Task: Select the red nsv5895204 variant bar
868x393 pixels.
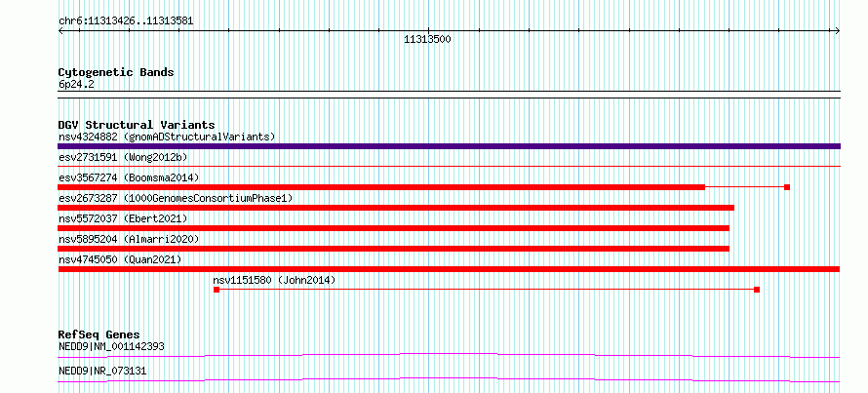Action: click(x=394, y=249)
